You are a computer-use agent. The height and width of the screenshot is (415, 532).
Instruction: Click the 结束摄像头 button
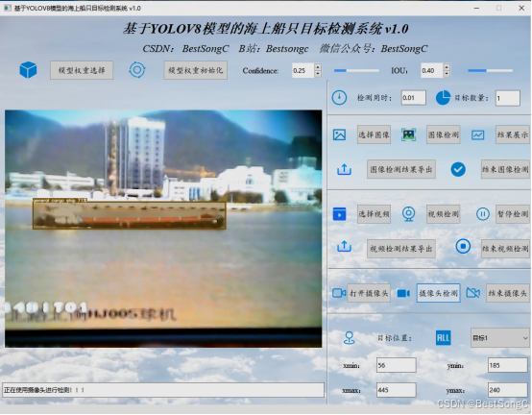508,293
